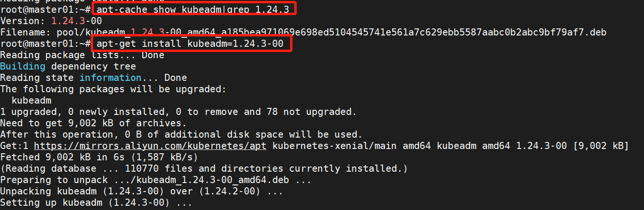This screenshot has width=644, height=210.
Task: Click the 'Setting up kubeadm (1.24.3-00)' line
Action: 96,202
